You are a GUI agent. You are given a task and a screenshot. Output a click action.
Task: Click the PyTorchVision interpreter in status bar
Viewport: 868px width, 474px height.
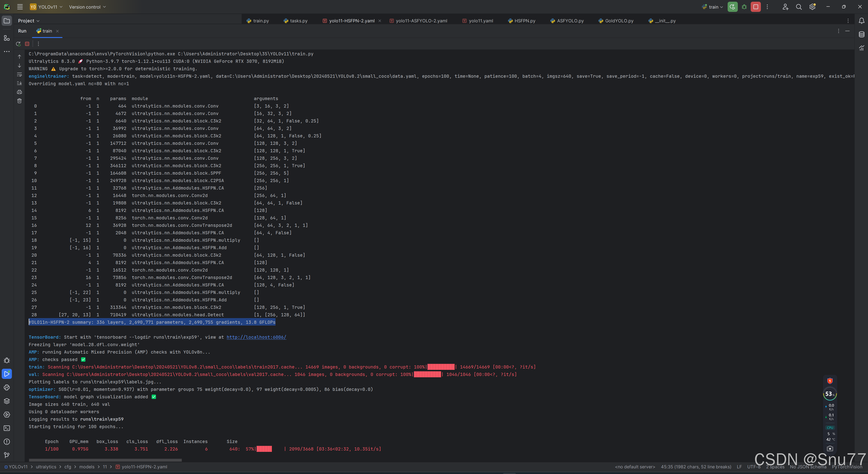pyautogui.click(x=847, y=467)
